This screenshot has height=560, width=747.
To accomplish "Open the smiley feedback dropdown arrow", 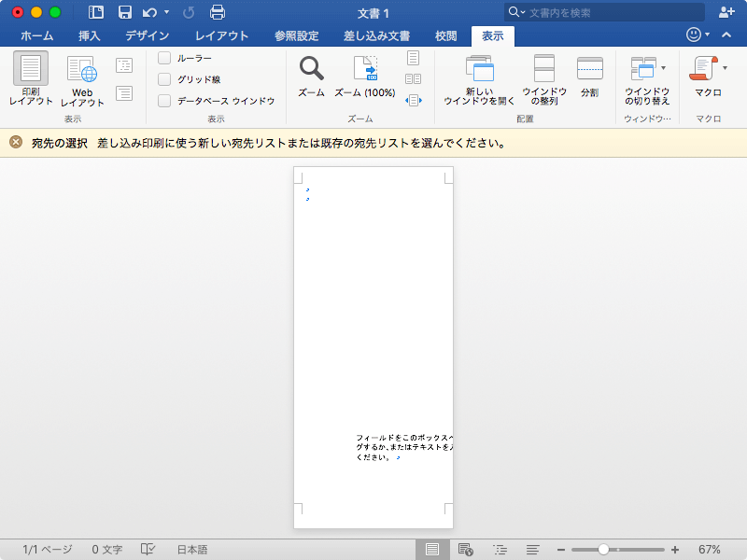I will (707, 35).
